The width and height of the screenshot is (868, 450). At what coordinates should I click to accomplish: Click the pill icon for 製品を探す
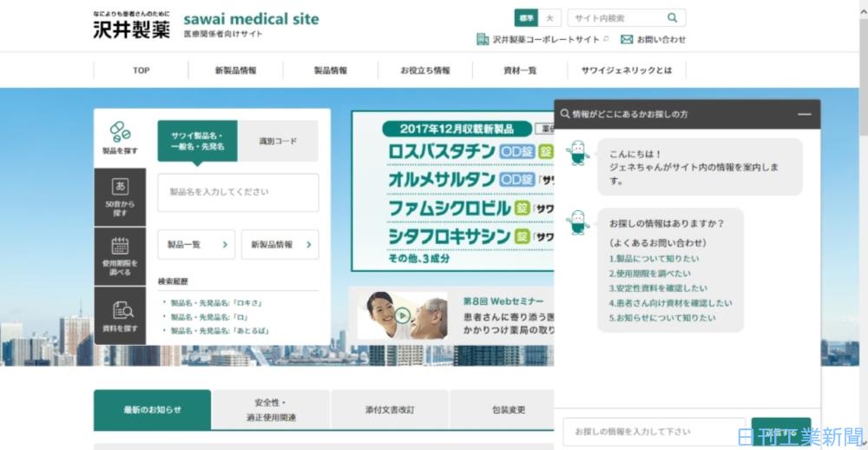tap(120, 132)
